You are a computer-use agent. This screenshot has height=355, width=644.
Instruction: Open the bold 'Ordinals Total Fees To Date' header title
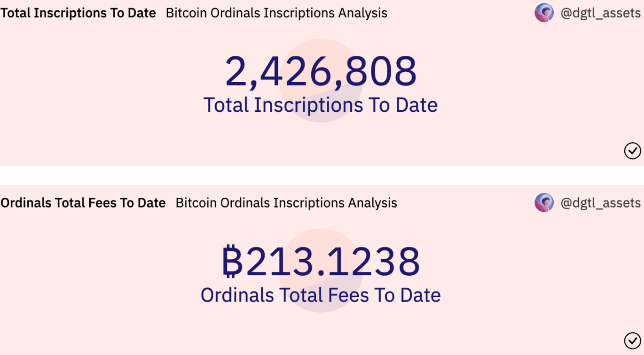(83, 203)
